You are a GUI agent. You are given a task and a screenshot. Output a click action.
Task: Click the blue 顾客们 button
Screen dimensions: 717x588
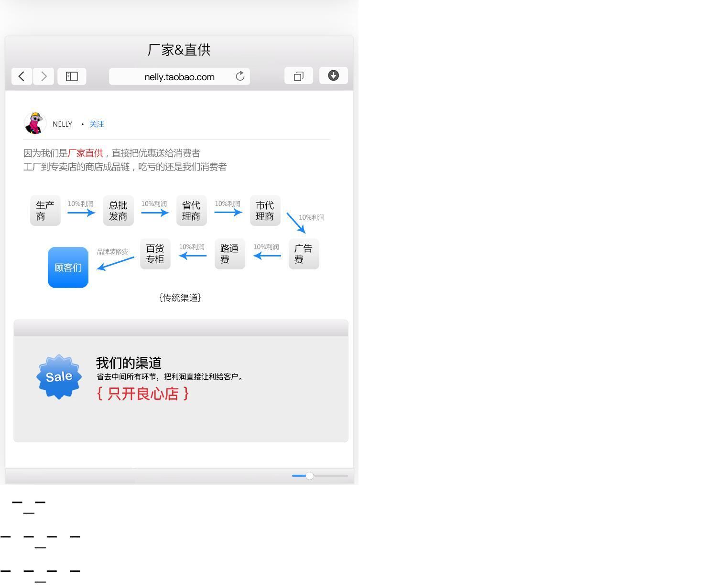point(68,267)
